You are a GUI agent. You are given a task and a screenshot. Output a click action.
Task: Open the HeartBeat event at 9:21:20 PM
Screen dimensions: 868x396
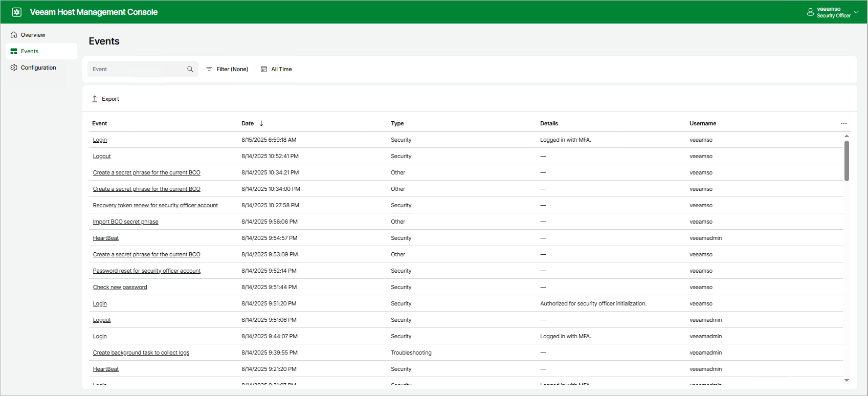pos(106,369)
